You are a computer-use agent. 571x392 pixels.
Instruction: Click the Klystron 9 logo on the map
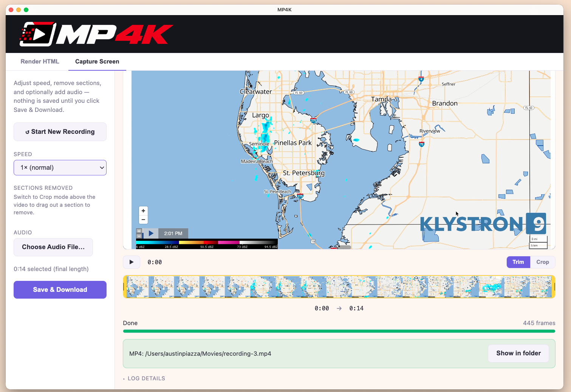coord(483,224)
